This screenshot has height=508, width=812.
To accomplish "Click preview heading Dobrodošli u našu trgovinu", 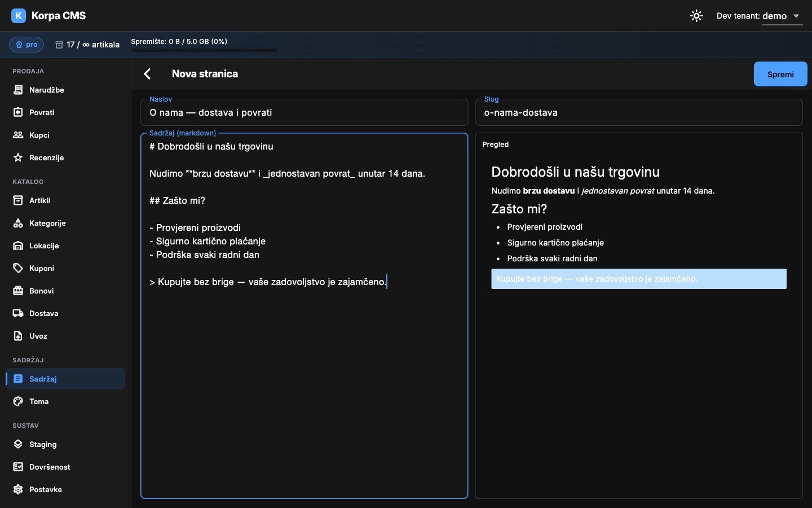I will (576, 172).
